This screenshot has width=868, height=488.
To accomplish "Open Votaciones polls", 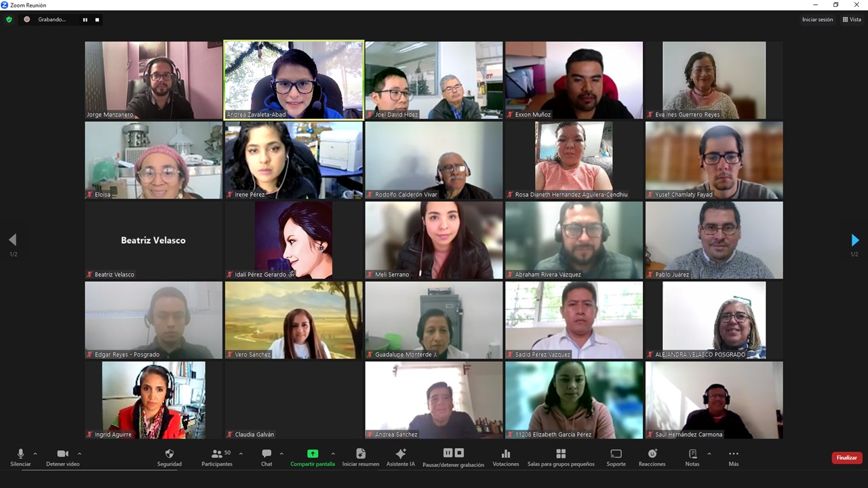I will point(505,454).
